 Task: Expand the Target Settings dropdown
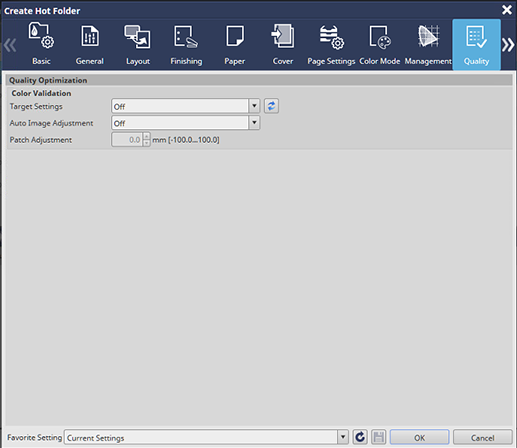(x=254, y=106)
